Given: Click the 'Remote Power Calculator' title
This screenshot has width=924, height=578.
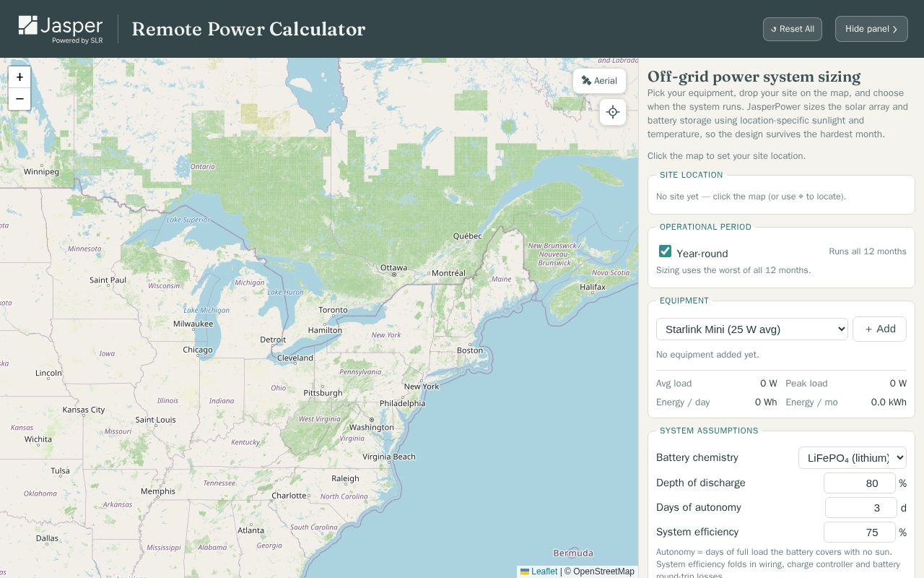Looking at the screenshot, I should [248, 29].
